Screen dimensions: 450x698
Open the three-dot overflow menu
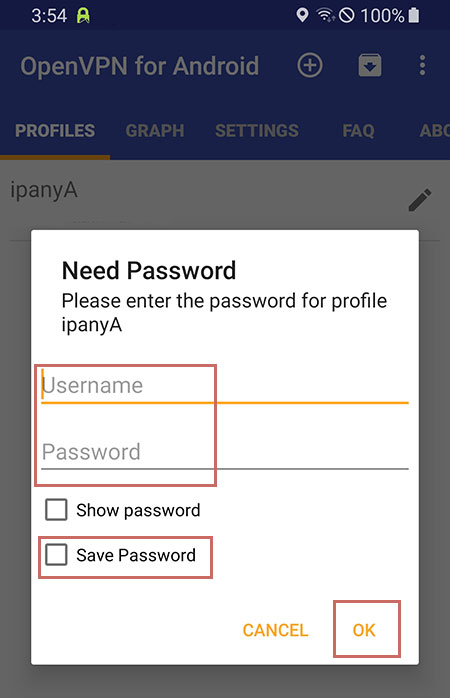coord(422,66)
